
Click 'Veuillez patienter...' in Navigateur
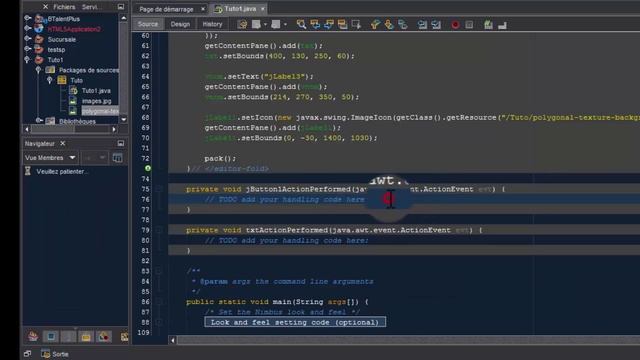click(62, 171)
